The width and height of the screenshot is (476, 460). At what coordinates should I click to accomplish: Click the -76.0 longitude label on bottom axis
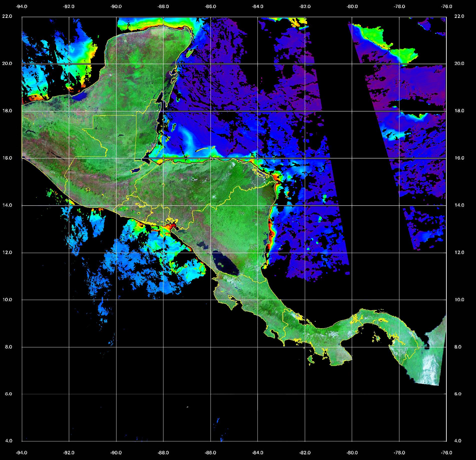[447, 453]
